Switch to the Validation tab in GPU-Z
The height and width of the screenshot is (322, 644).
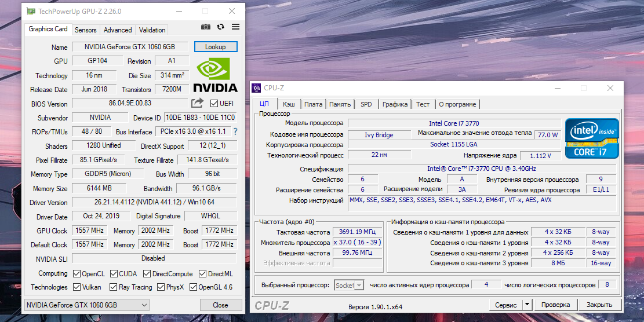pos(152,30)
